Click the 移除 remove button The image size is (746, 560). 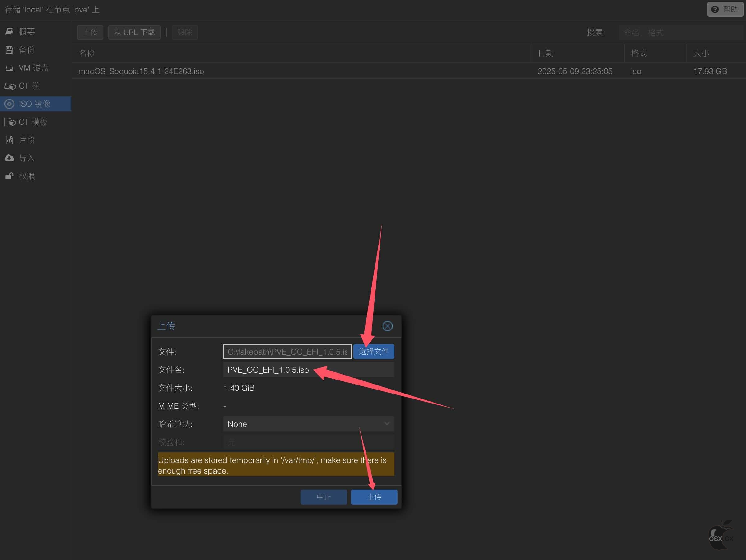click(x=184, y=32)
